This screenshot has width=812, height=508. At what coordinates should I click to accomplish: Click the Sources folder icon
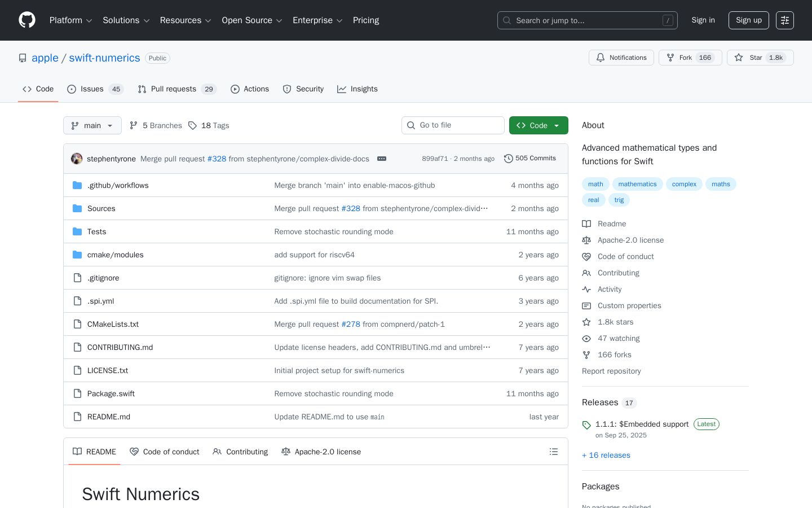pyautogui.click(x=77, y=208)
